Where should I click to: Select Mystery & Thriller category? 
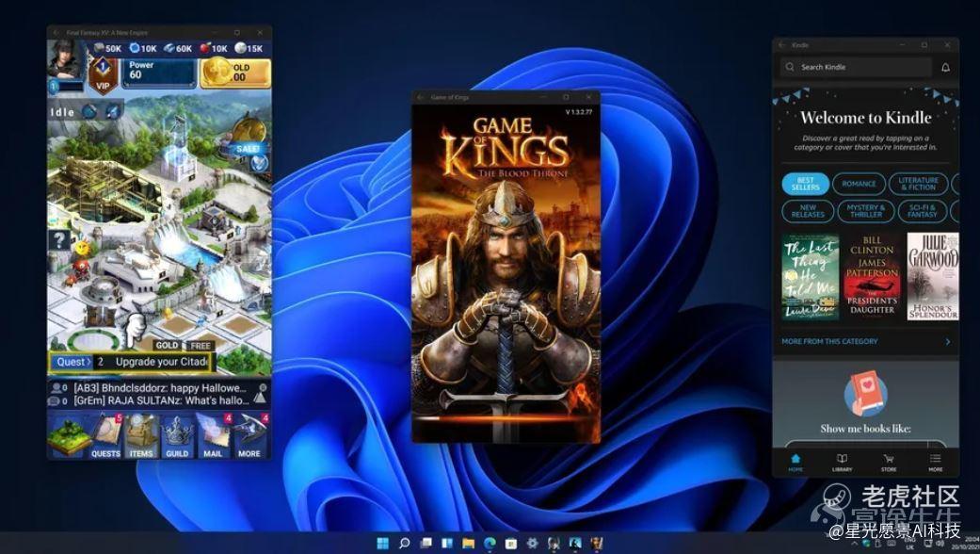tap(866, 211)
